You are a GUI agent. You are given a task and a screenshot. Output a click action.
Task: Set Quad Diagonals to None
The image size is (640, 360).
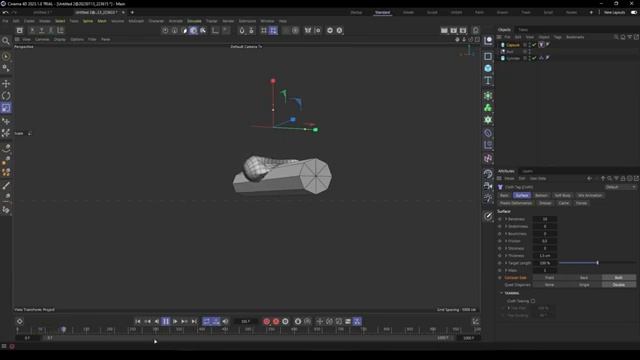(550, 285)
